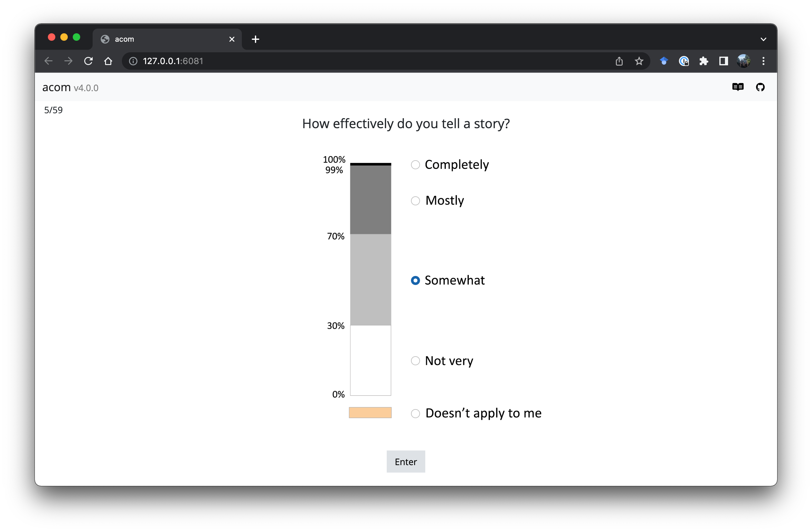Open a new browser tab
The image size is (812, 532).
(255, 39)
